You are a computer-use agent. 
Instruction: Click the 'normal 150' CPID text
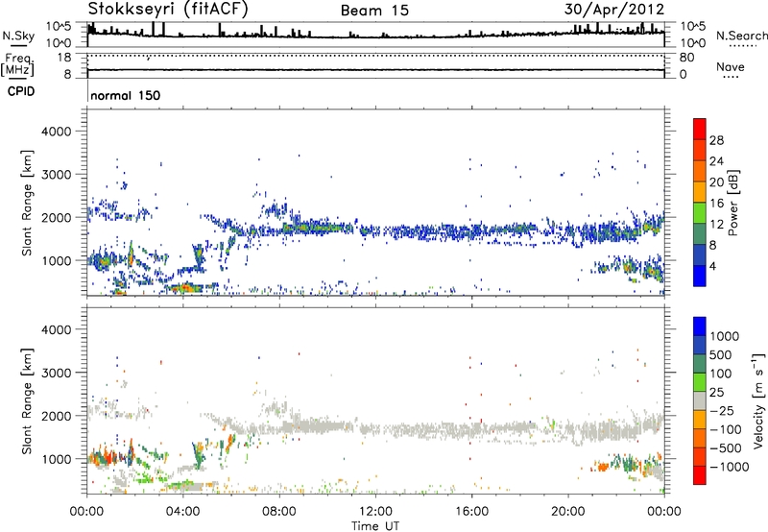[x=126, y=95]
